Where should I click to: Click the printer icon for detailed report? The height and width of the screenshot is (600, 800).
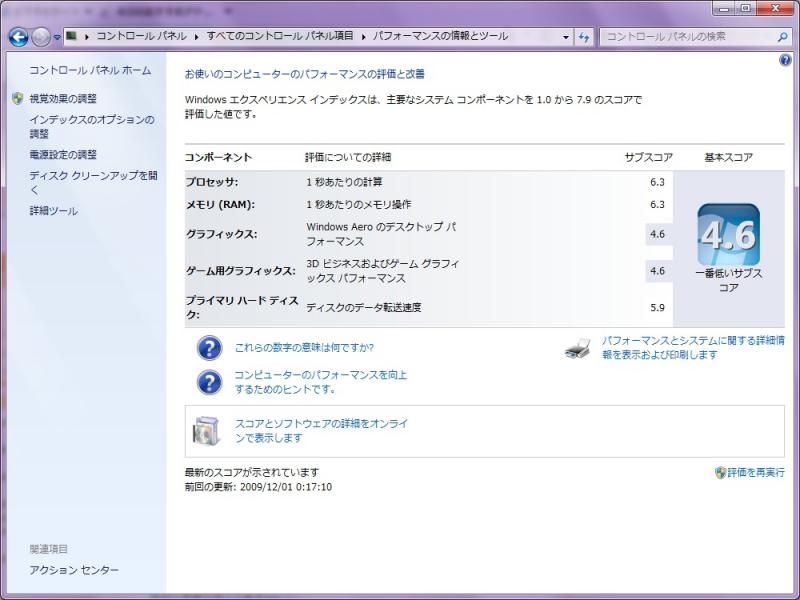(578, 348)
